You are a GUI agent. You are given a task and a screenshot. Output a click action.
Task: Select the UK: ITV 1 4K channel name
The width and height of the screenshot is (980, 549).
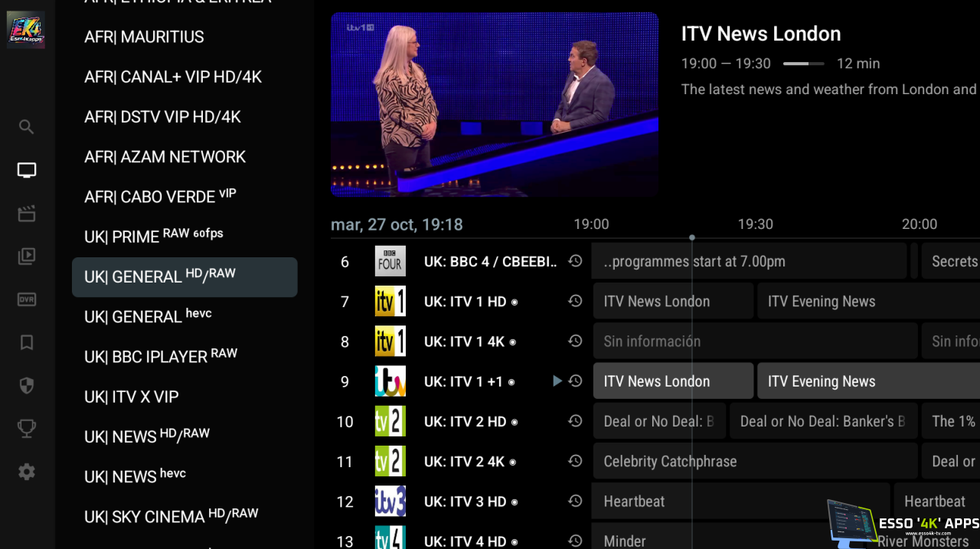point(465,341)
